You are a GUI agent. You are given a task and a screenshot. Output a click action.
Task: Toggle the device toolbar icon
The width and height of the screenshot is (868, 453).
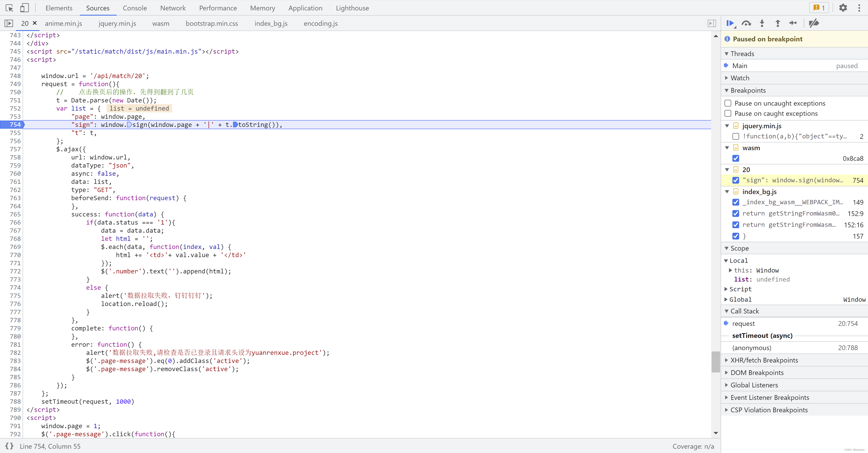coord(24,8)
